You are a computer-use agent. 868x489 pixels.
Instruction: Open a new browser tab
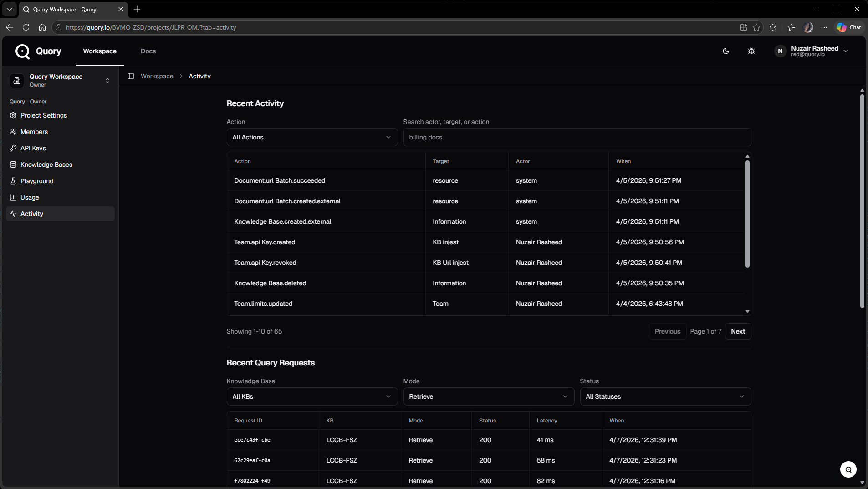(137, 9)
